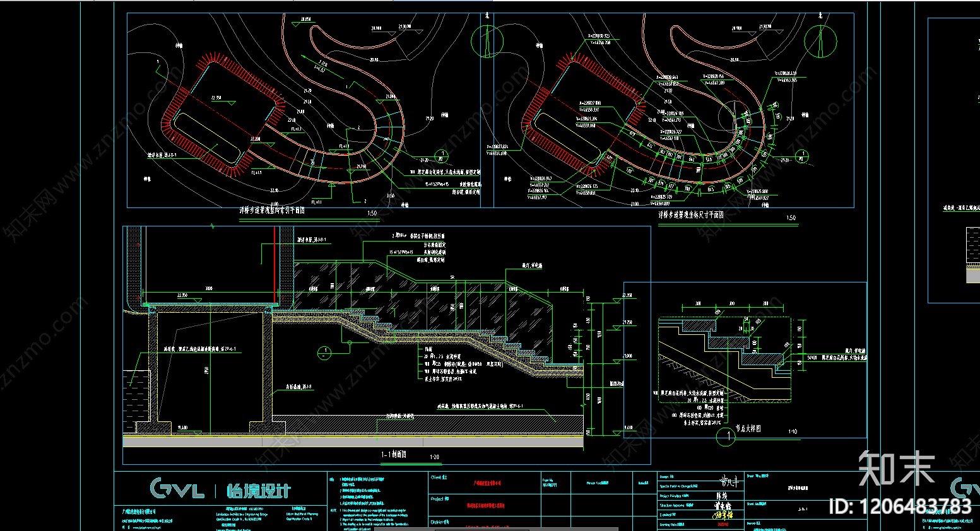Pick the detail callout circle in the 1-1 section

[x=324, y=353]
